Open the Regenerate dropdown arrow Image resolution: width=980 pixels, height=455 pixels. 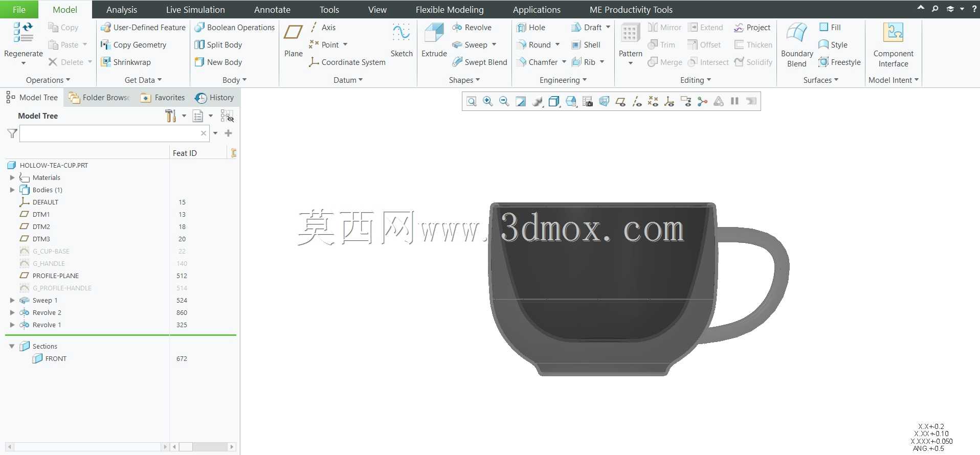pyautogui.click(x=24, y=63)
